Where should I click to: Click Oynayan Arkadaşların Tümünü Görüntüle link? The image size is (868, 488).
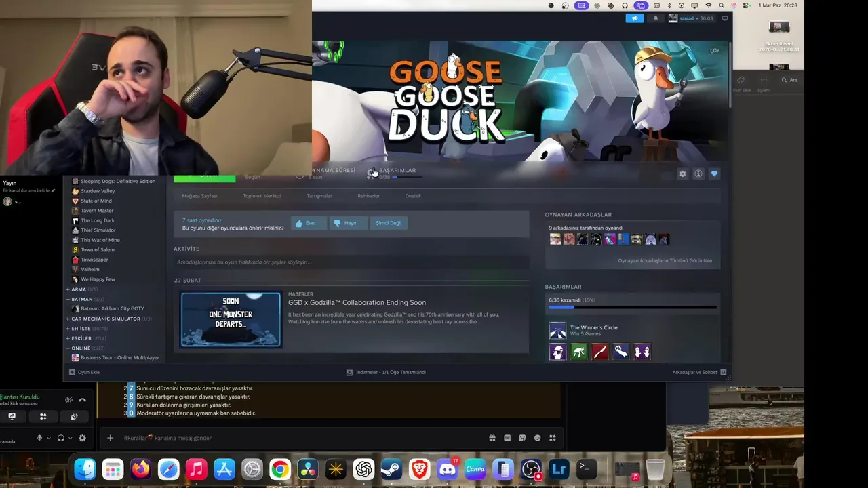coord(665,261)
